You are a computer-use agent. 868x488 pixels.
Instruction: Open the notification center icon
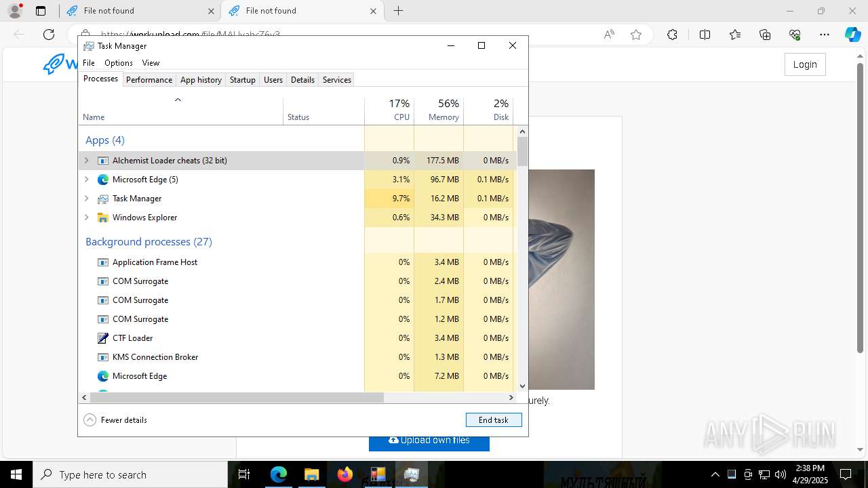[x=846, y=474]
